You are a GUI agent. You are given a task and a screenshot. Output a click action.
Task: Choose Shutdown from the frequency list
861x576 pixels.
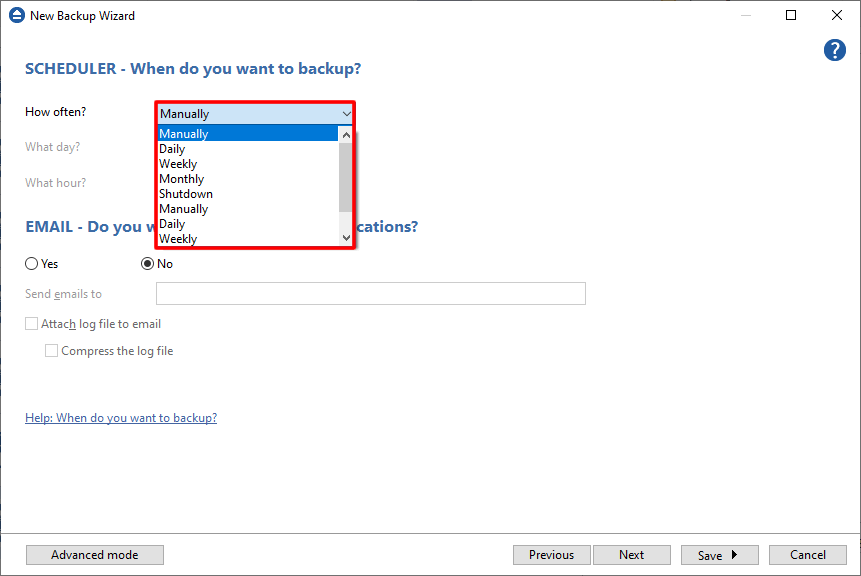pyautogui.click(x=186, y=194)
